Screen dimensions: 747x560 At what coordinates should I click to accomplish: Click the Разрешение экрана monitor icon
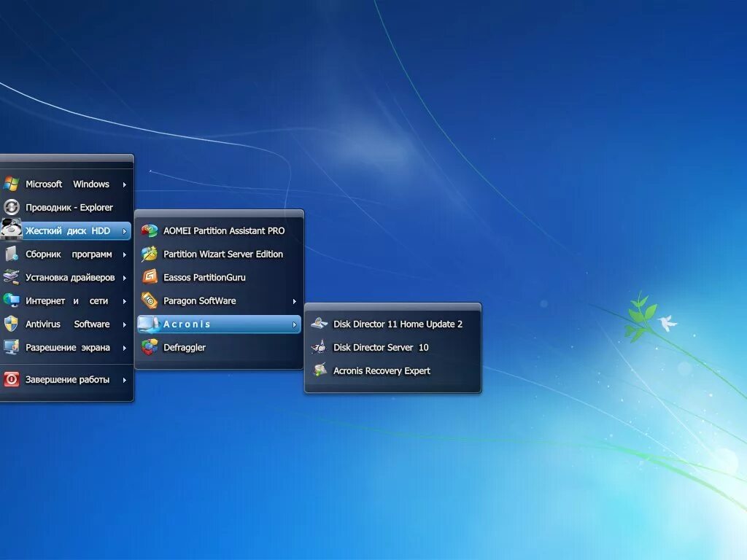tap(11, 347)
